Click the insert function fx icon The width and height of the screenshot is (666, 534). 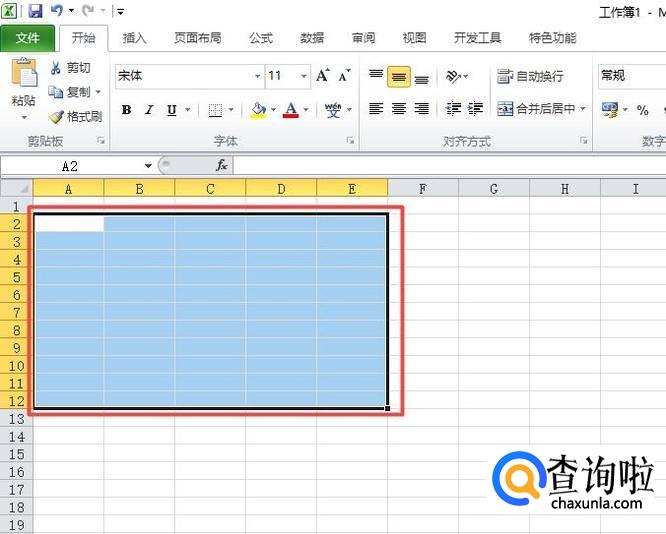(x=222, y=165)
